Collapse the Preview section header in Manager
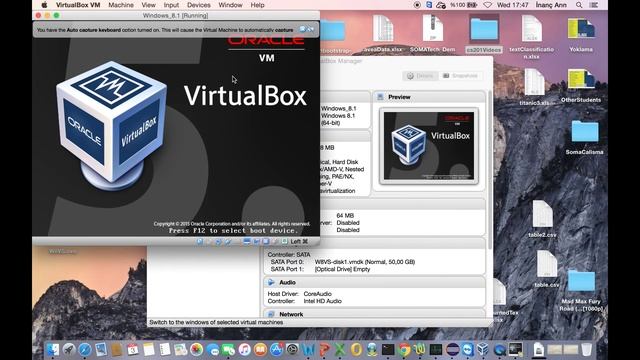The width and height of the screenshot is (640, 360). [429, 97]
